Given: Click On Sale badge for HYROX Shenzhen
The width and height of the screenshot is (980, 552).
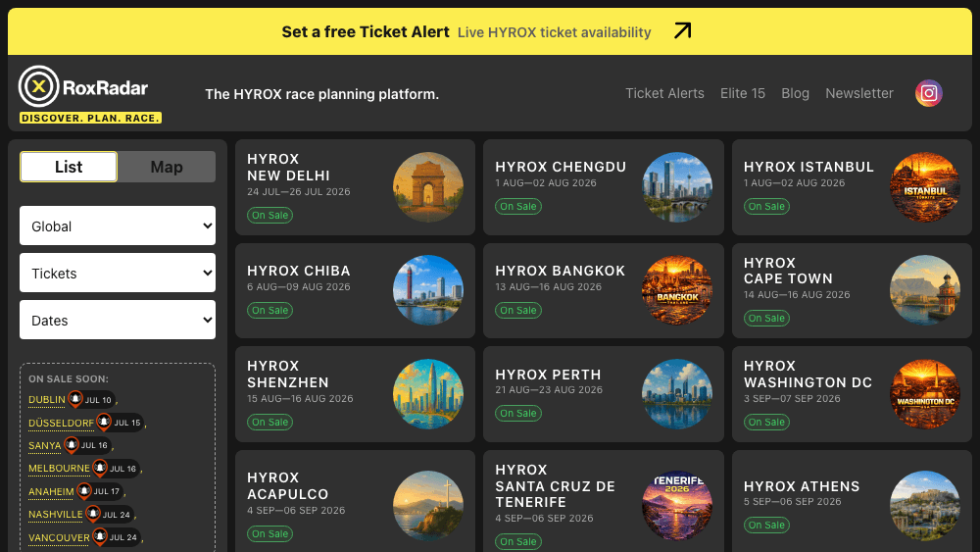Looking at the screenshot, I should 270,422.
